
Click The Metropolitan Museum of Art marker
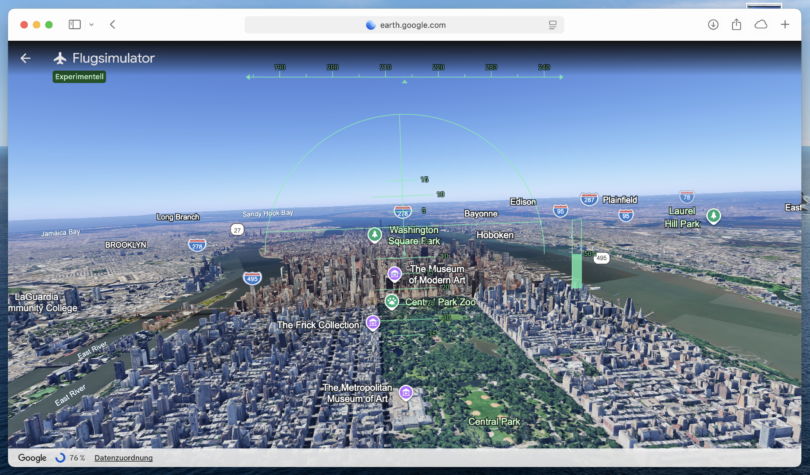click(x=406, y=393)
